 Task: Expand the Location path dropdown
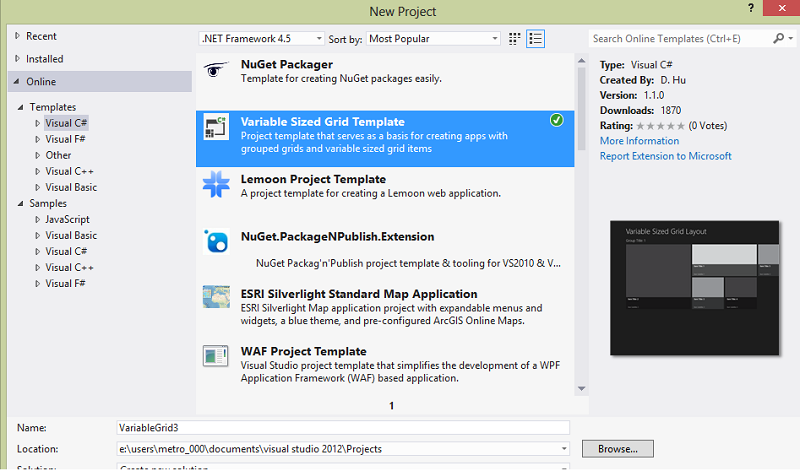pos(566,449)
